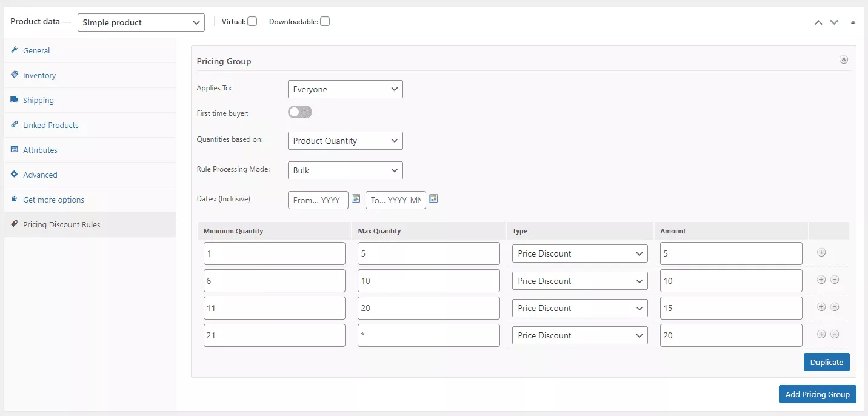Open the Get more options tab
This screenshot has height=416, width=868.
click(x=90, y=200)
